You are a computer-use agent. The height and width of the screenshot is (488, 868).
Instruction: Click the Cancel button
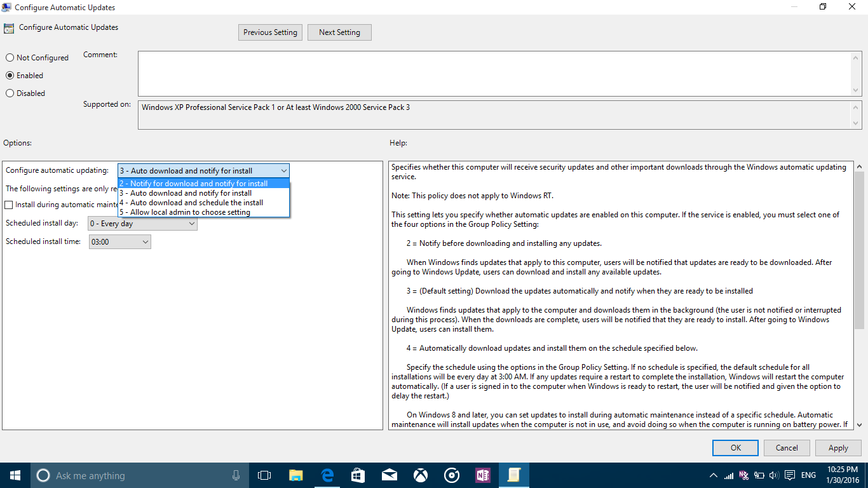click(x=787, y=448)
